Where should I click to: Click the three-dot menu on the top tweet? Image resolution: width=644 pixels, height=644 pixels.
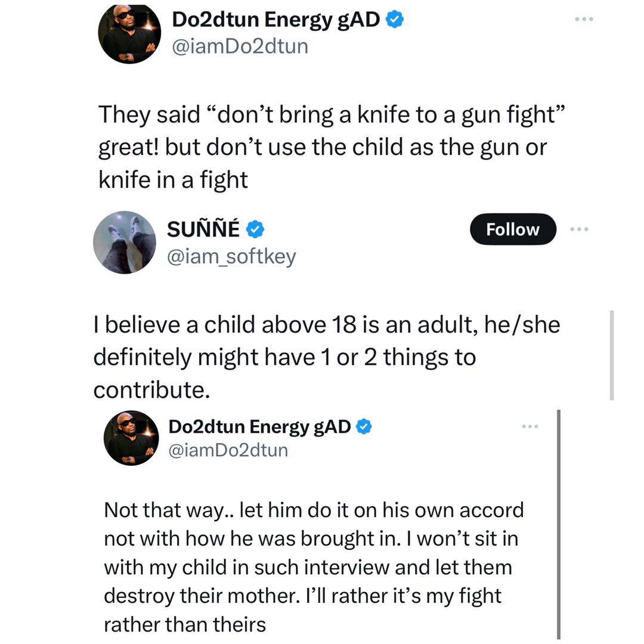pos(584,18)
